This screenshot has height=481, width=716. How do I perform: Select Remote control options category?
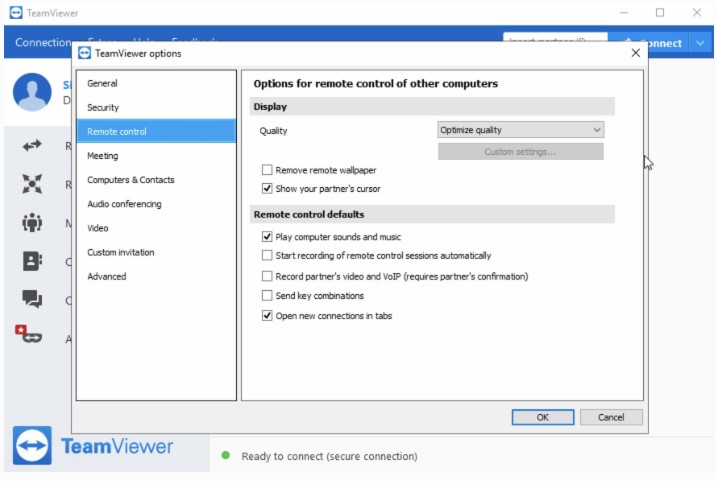(156, 131)
